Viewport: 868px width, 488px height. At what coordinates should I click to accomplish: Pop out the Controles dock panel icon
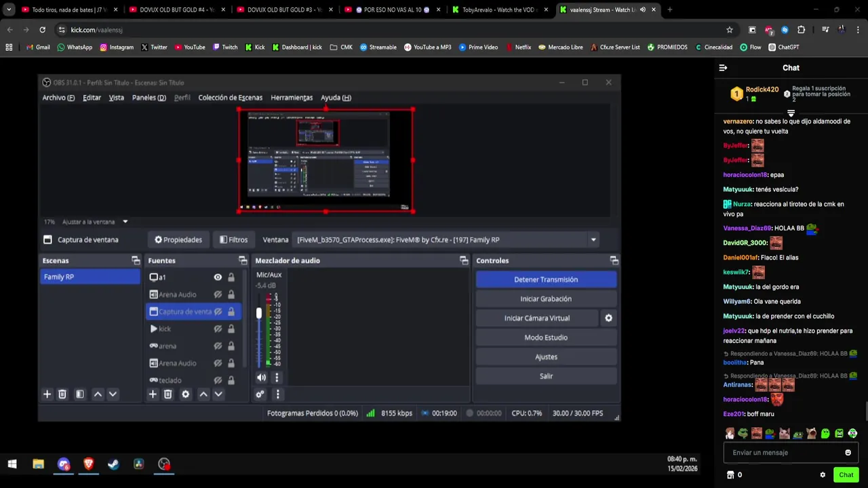pyautogui.click(x=614, y=260)
